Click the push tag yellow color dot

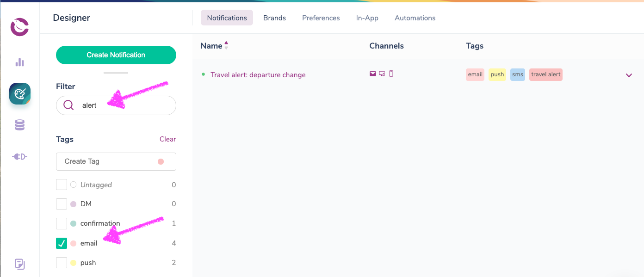click(x=73, y=263)
